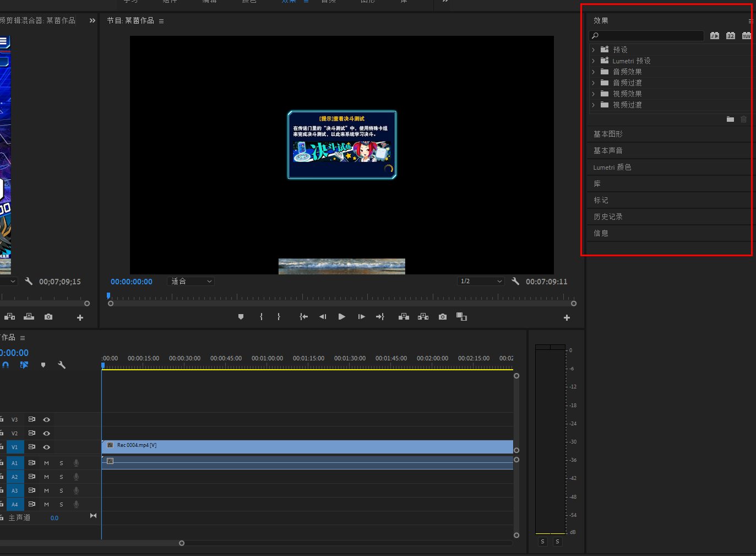The width and height of the screenshot is (756, 556).
Task: Click the Mark In button
Action: click(x=261, y=317)
